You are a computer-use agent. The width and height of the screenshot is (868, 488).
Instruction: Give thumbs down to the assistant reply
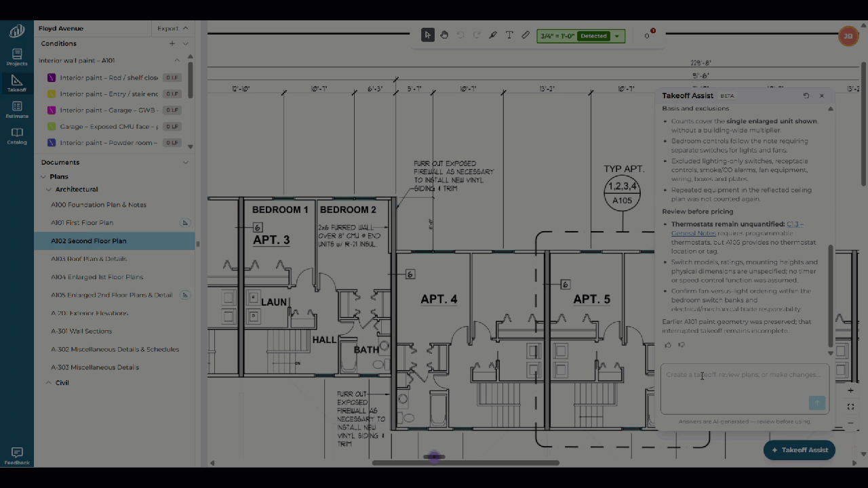[682, 345]
